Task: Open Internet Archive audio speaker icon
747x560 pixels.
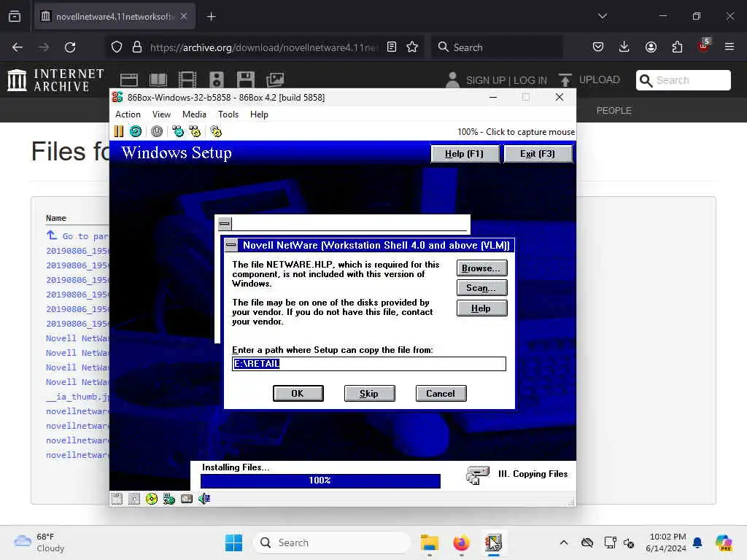Action: pos(216,80)
